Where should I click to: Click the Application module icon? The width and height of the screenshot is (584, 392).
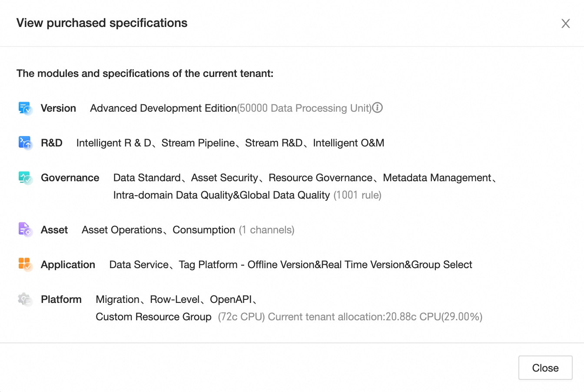pos(25,264)
